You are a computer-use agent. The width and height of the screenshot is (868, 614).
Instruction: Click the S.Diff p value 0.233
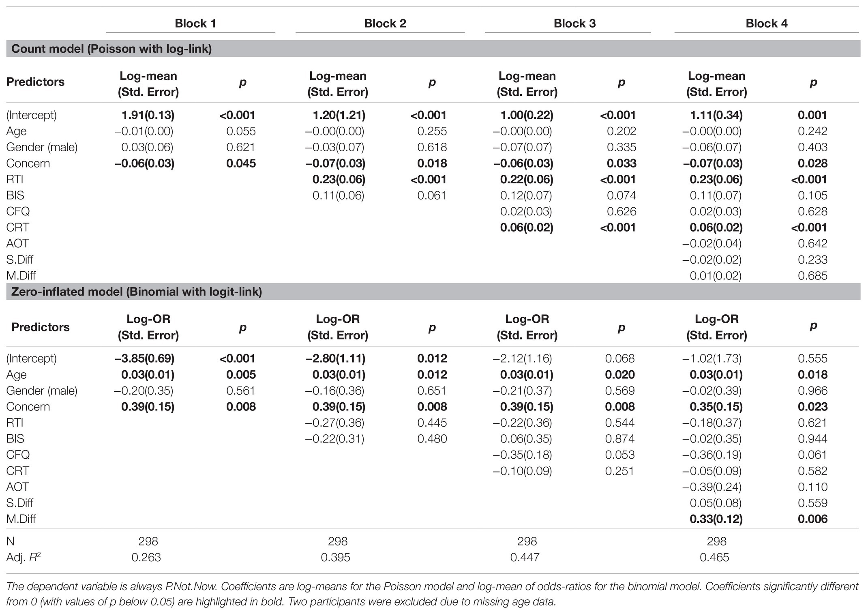pyautogui.click(x=812, y=260)
